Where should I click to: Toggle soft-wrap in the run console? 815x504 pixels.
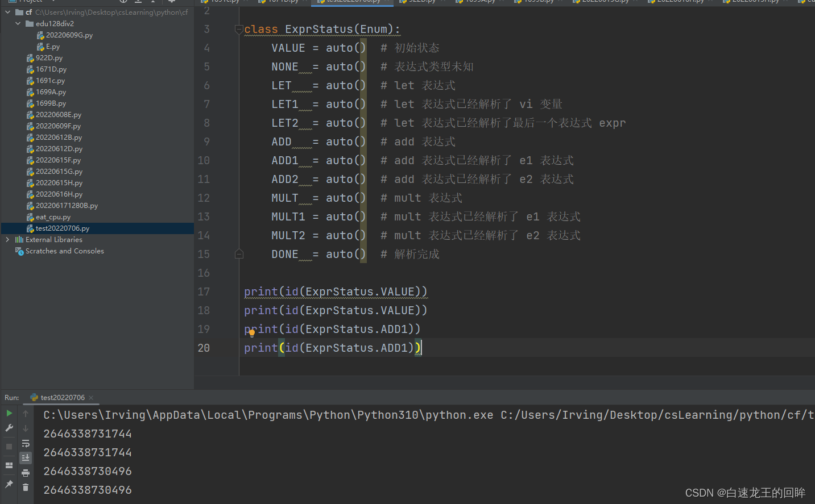click(26, 443)
